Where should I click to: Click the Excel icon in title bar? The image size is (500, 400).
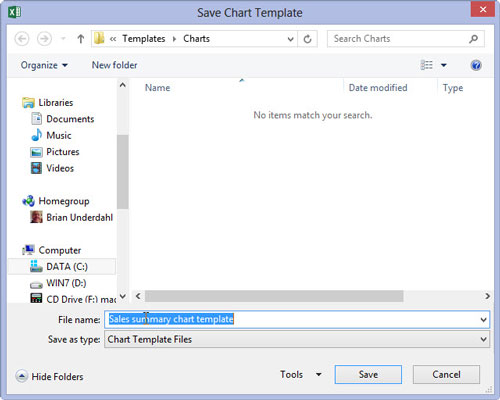click(14, 12)
